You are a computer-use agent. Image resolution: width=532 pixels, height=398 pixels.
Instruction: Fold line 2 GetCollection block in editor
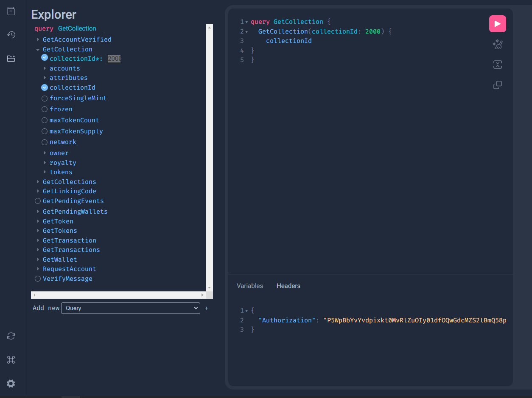pyautogui.click(x=246, y=32)
